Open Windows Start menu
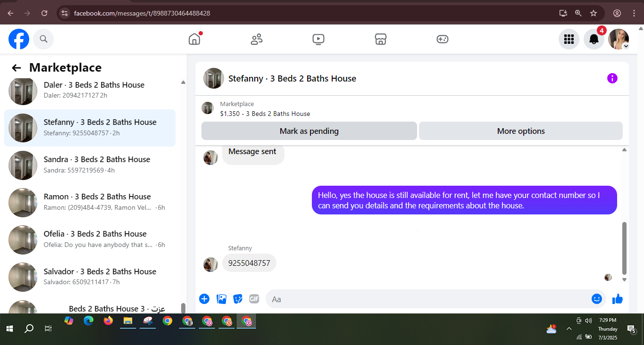The image size is (644, 345). [9, 328]
